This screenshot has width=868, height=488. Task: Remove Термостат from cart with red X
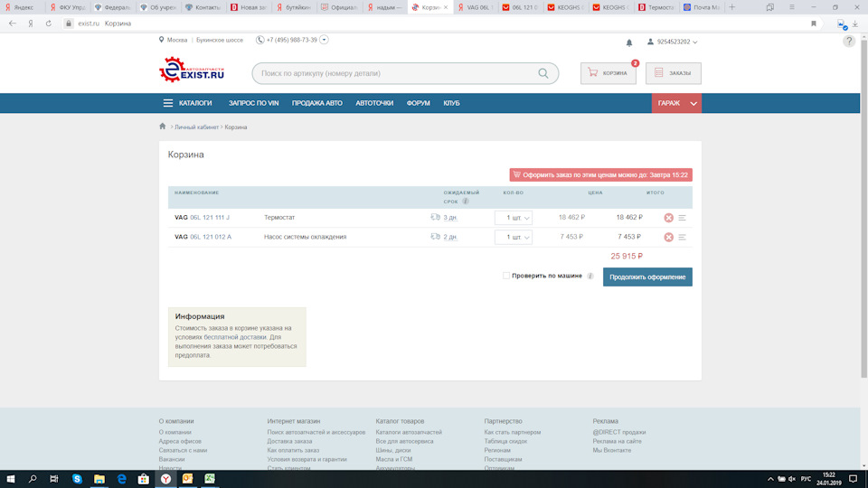pyautogui.click(x=669, y=218)
